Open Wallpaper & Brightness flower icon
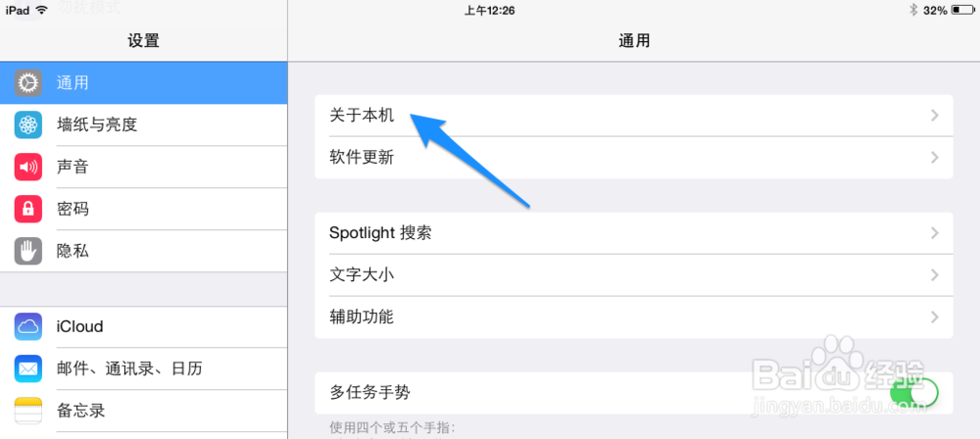 pyautogui.click(x=28, y=124)
